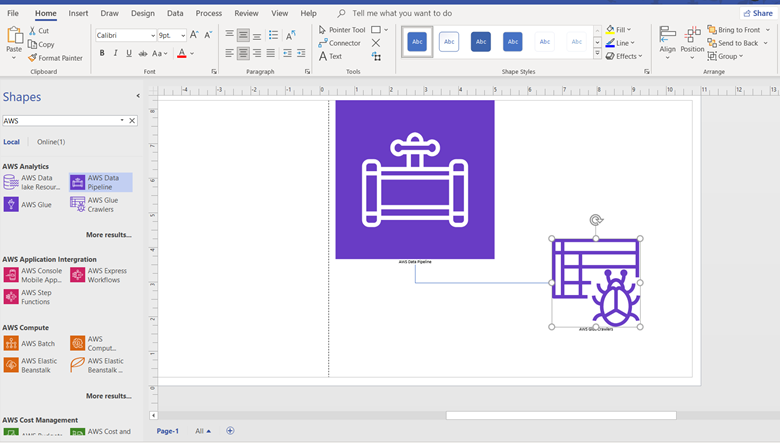Click the Cut scissors icon
Image resolution: width=780 pixels, height=443 pixels.
32,31
